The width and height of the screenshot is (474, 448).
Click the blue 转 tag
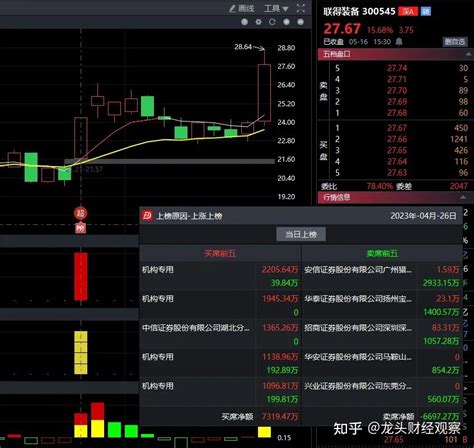426,12
